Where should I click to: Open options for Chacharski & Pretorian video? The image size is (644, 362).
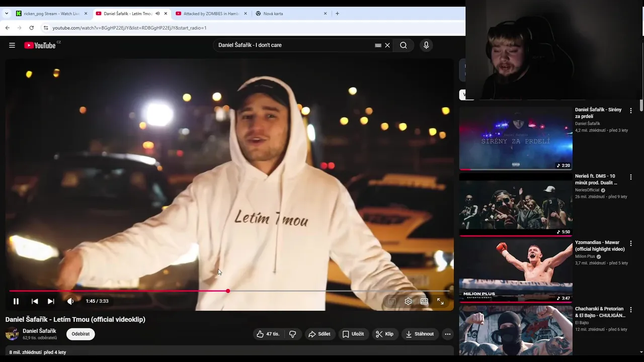pos(631,310)
